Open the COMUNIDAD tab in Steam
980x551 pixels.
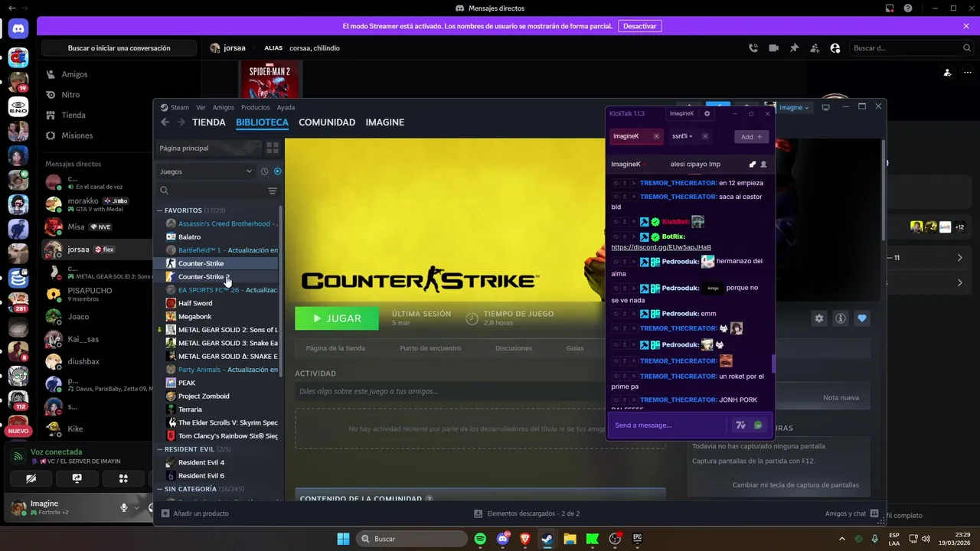click(x=327, y=122)
